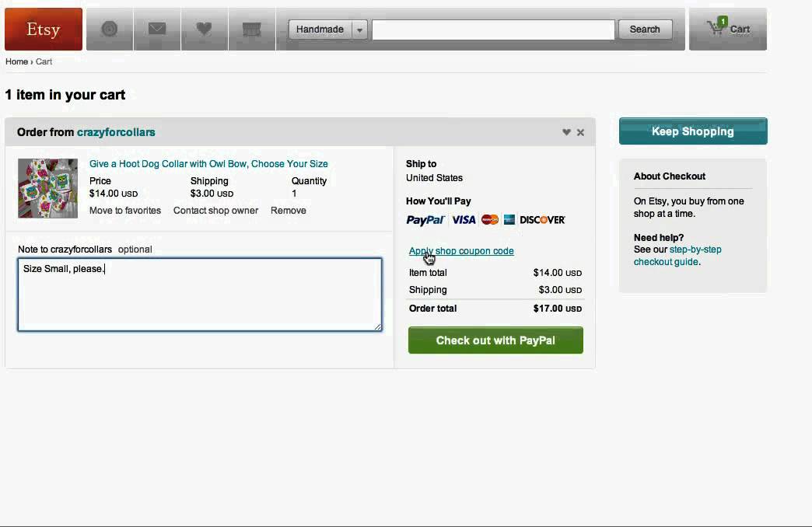Image resolution: width=812 pixels, height=527 pixels.
Task: Open the crazyforcollars shop link
Action: [116, 132]
